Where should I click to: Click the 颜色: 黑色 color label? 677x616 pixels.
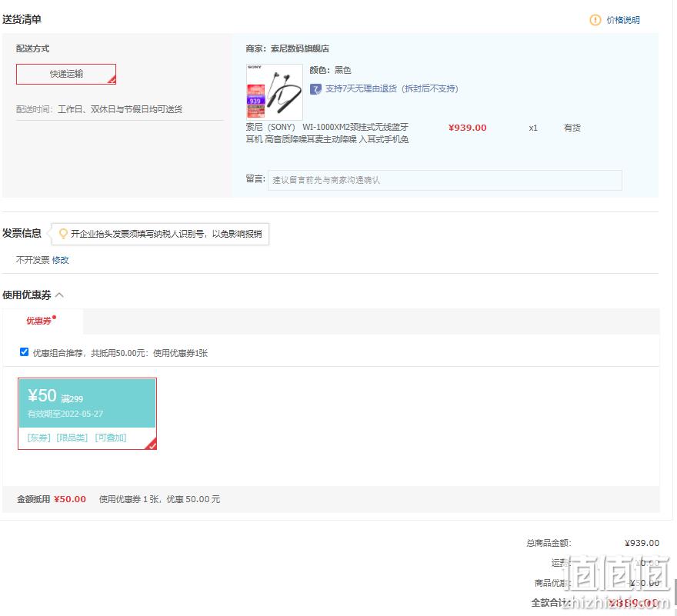coord(330,70)
